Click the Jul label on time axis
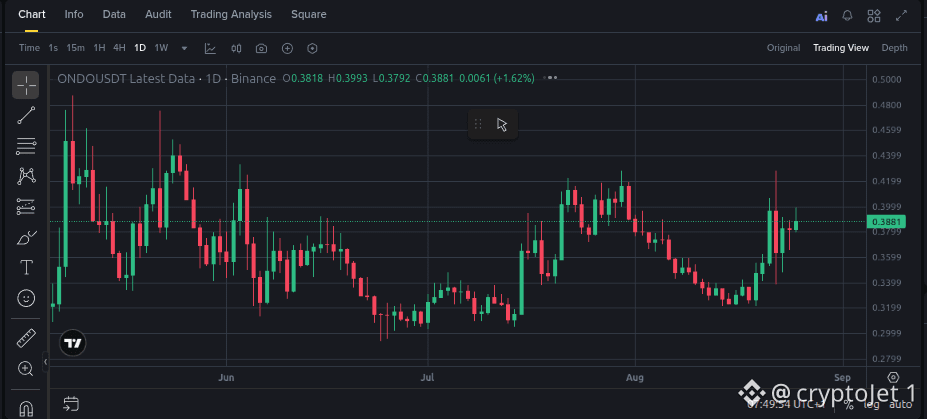Image resolution: width=927 pixels, height=419 pixels. pos(427,377)
